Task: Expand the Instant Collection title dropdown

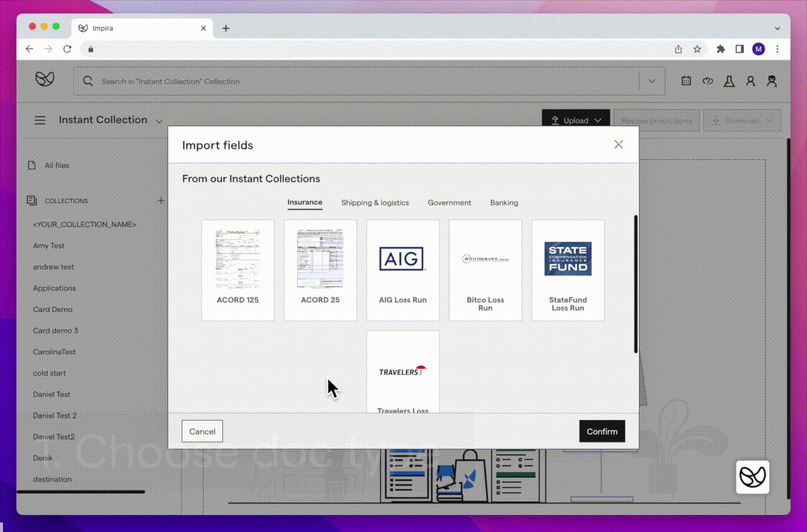Action: [x=159, y=121]
